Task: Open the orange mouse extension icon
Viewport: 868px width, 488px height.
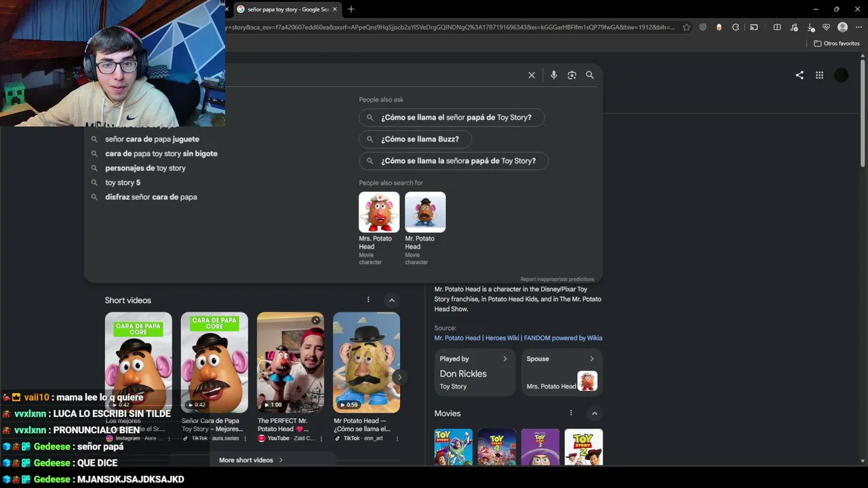Action: pyautogui.click(x=719, y=27)
